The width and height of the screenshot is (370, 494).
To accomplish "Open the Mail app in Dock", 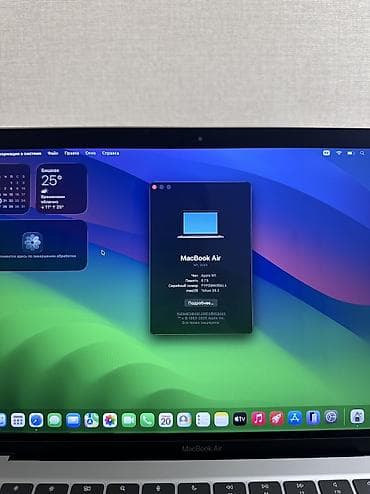I will pos(73,420).
